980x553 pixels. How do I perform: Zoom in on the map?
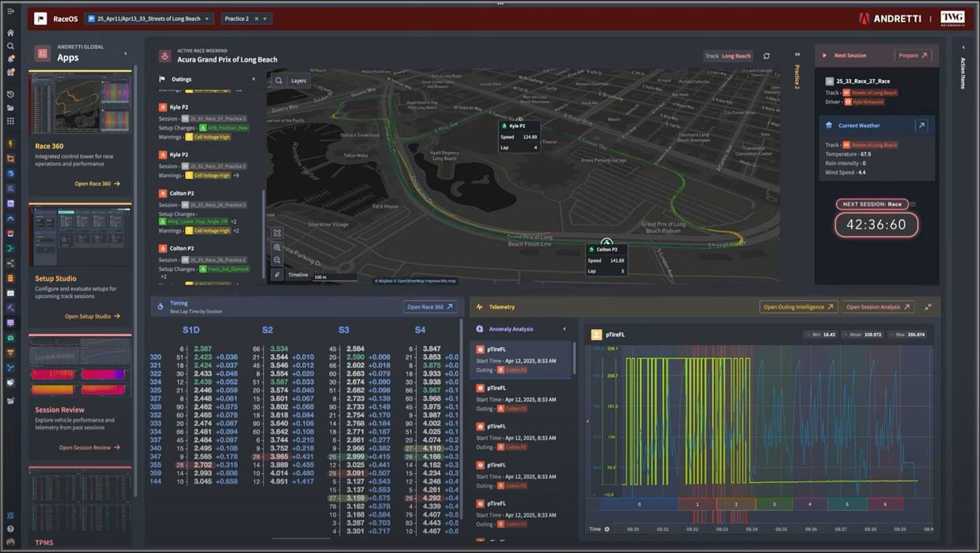[x=277, y=248]
